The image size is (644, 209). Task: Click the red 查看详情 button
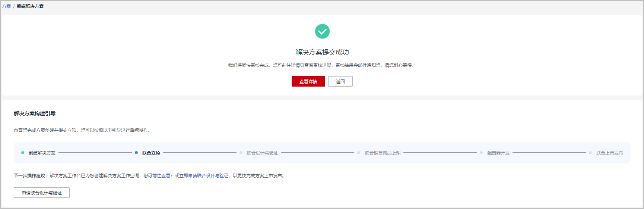[x=308, y=81]
